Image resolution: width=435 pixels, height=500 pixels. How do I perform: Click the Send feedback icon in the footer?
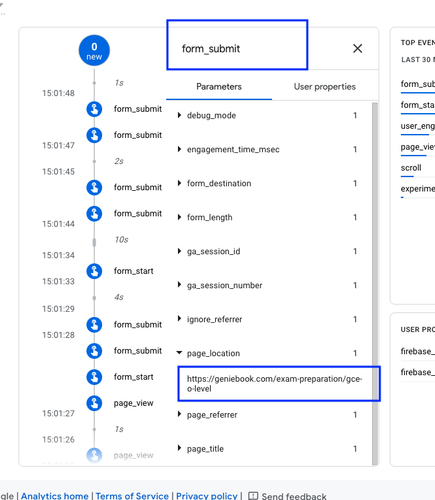[x=253, y=496]
